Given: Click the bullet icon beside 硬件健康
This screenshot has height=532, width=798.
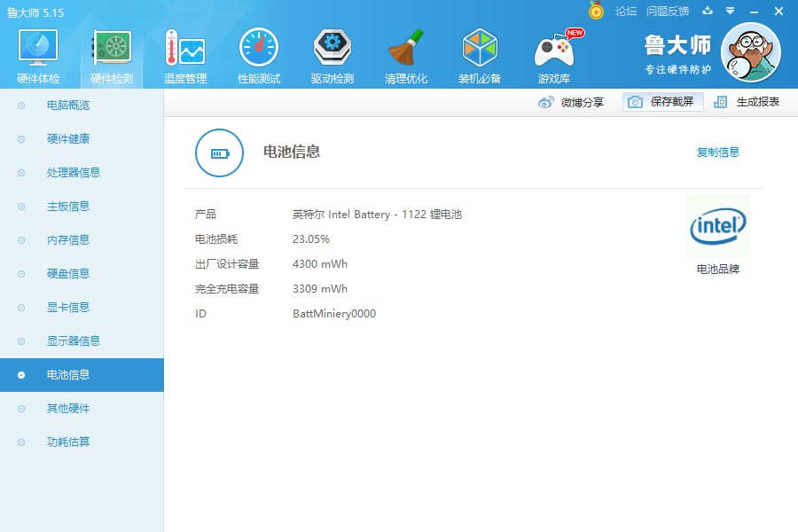Looking at the screenshot, I should 21,139.
